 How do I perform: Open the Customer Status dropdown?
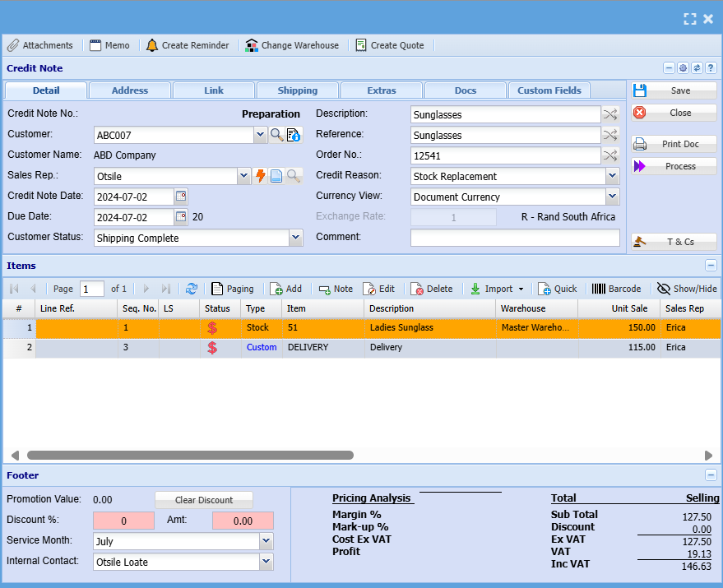click(295, 238)
